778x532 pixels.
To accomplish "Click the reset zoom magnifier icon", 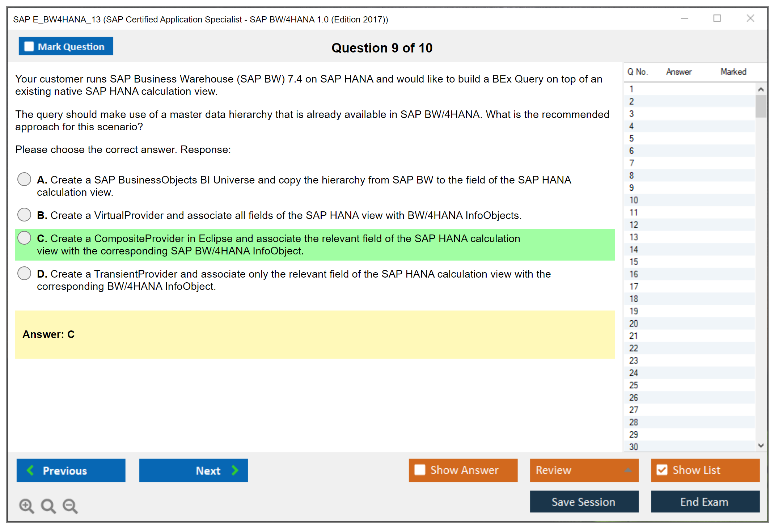I will tap(48, 506).
